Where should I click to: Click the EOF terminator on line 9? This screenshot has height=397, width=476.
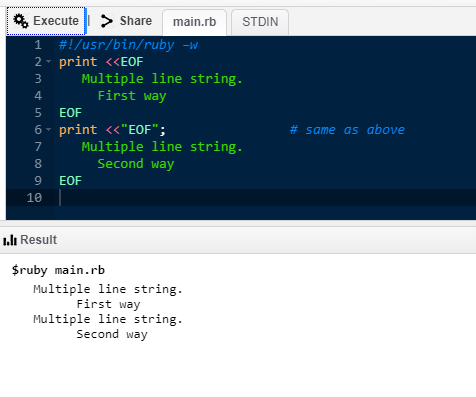(70, 181)
